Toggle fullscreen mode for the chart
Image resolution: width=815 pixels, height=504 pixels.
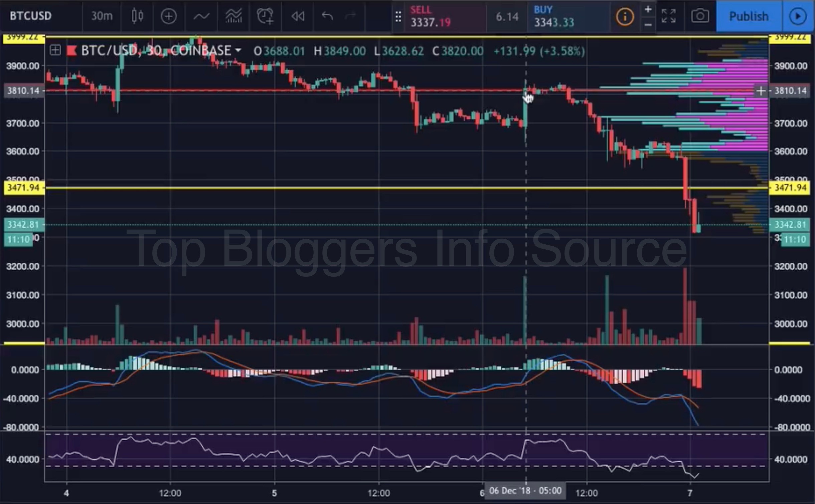(668, 16)
